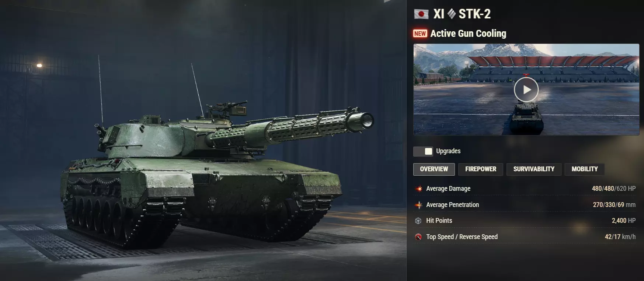644x281 pixels.
Task: Click the Hit Points value 2,400 HP
Action: point(624,221)
